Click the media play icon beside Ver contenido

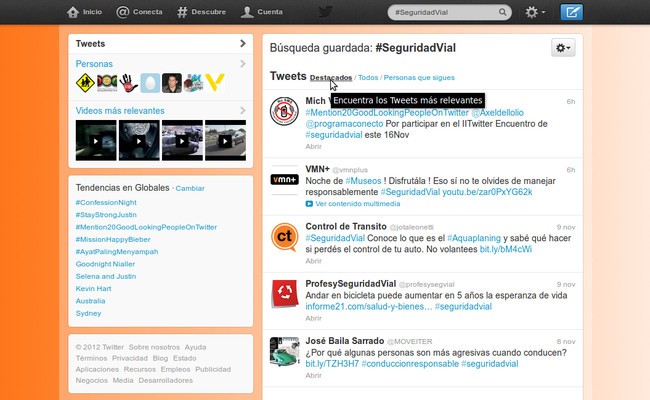click(x=309, y=204)
